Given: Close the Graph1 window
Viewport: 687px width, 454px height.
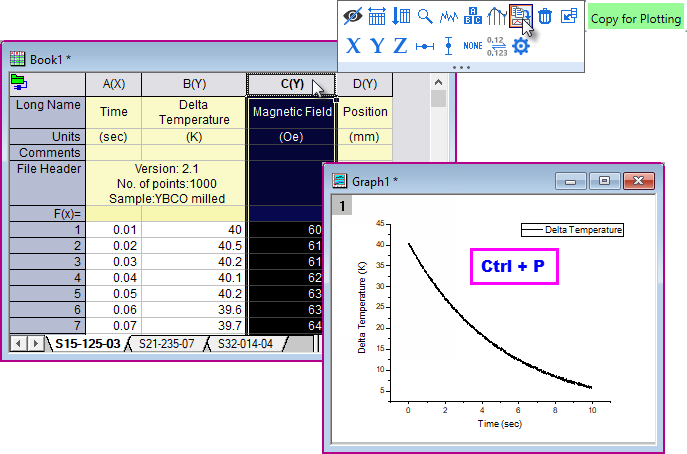Looking at the screenshot, I should point(639,181).
